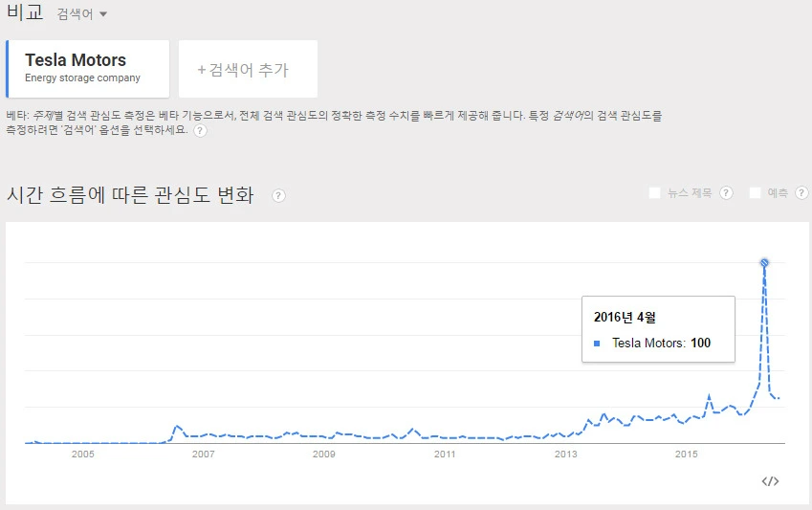Click the 2013 axis label

pyautogui.click(x=565, y=454)
